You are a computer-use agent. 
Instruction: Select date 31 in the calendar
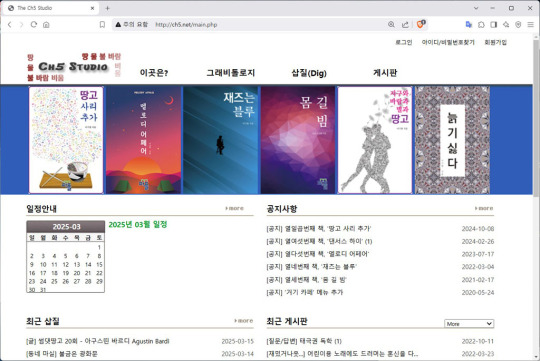[x=43, y=290]
